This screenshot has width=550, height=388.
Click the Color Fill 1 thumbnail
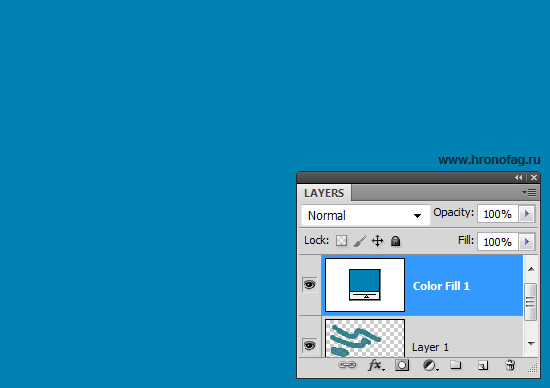[x=365, y=285]
